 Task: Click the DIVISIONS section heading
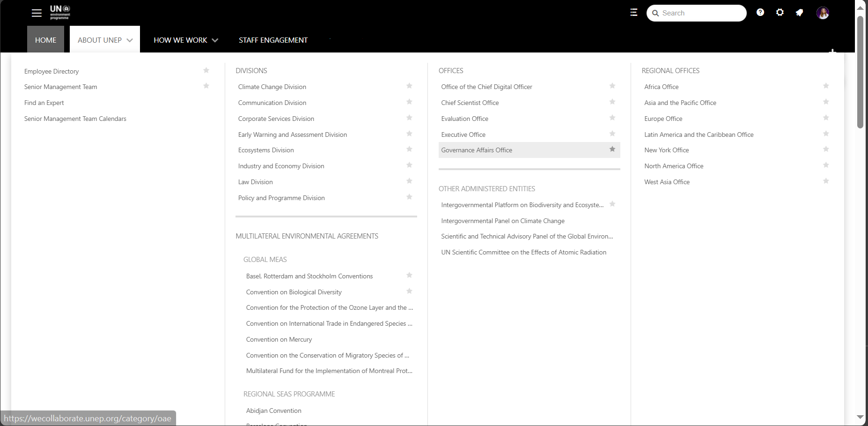click(251, 70)
